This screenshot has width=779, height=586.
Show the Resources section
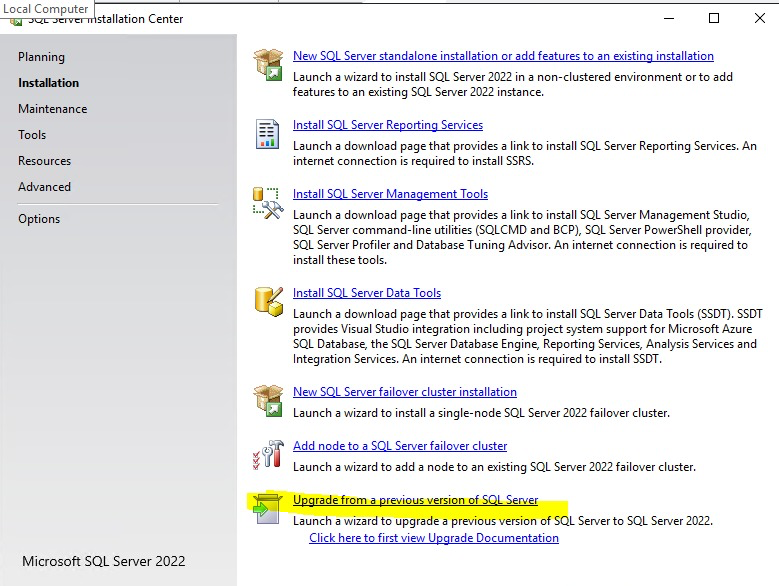point(44,161)
